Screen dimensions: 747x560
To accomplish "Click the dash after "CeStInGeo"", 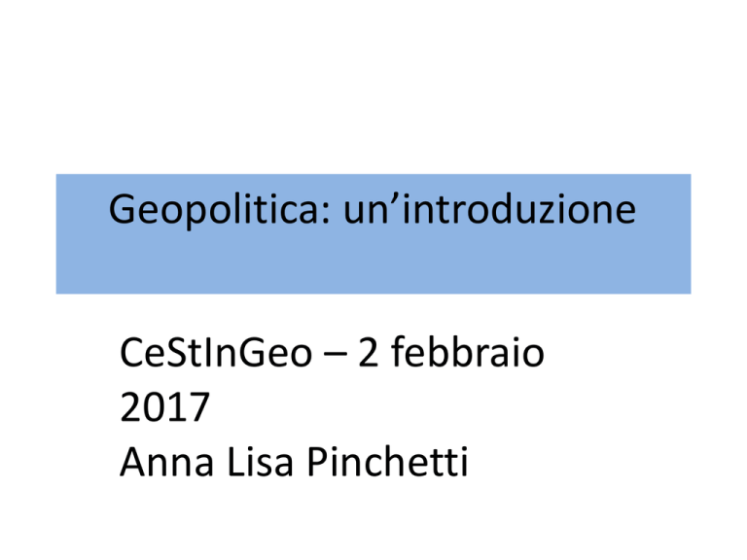I will [334, 356].
